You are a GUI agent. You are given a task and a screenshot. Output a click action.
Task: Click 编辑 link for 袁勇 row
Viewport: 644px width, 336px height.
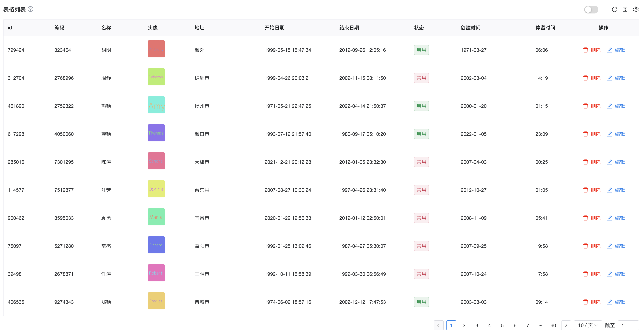pos(620,218)
